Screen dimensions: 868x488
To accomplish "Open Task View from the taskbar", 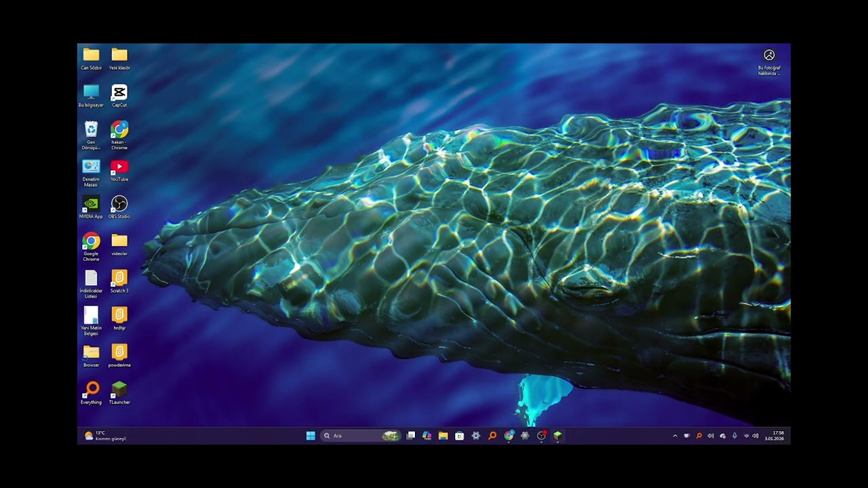I will click(411, 436).
